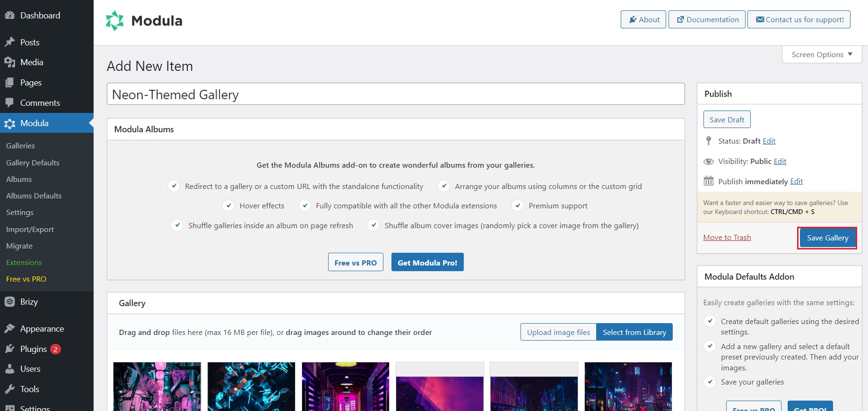Image resolution: width=868 pixels, height=411 pixels.
Task: Edit the Publish immediately schedule
Action: 796,181
